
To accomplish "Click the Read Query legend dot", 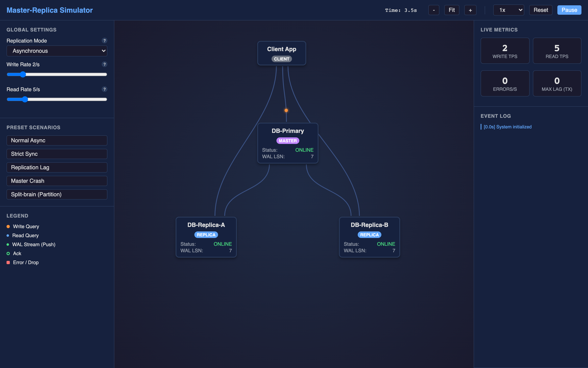I will [x=8, y=236].
